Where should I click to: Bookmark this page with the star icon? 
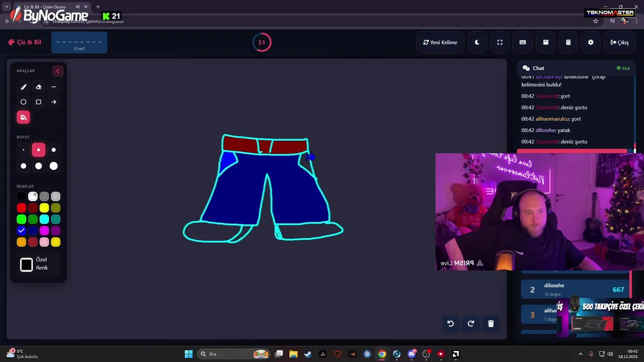tap(596, 21)
